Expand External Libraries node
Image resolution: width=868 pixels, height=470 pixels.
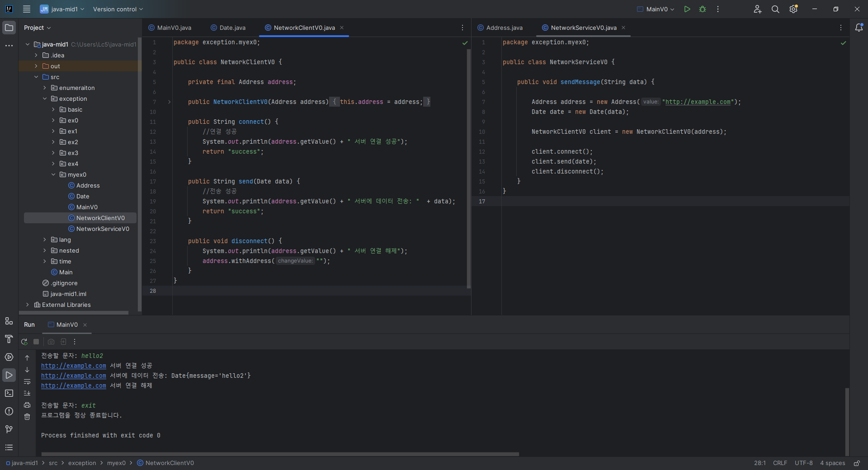28,305
